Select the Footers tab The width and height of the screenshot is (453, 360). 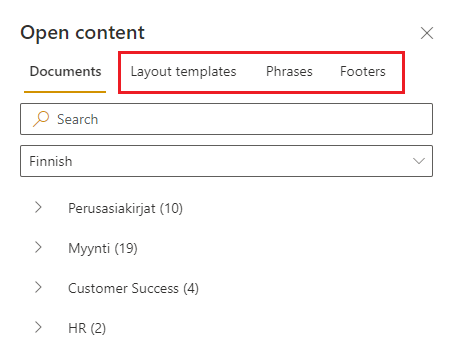(x=363, y=71)
